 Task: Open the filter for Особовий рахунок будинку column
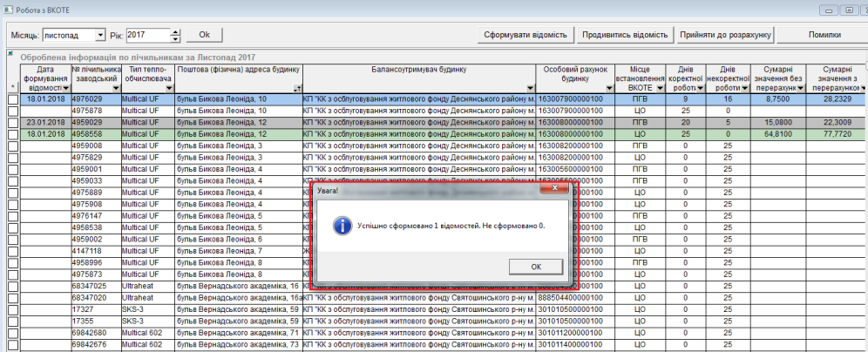(611, 89)
